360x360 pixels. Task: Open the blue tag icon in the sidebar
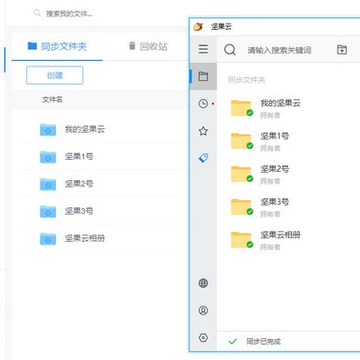[203, 158]
